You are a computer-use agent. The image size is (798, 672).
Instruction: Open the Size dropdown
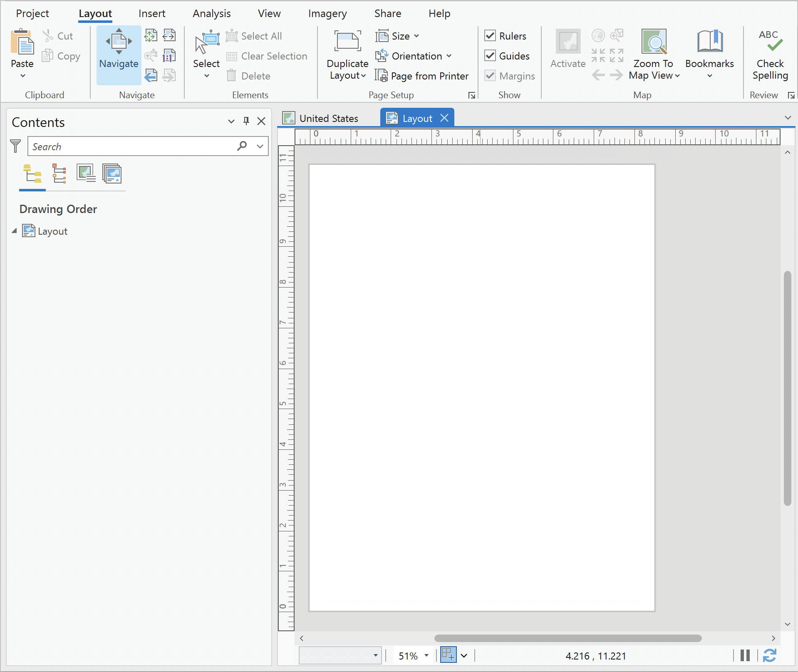point(418,36)
